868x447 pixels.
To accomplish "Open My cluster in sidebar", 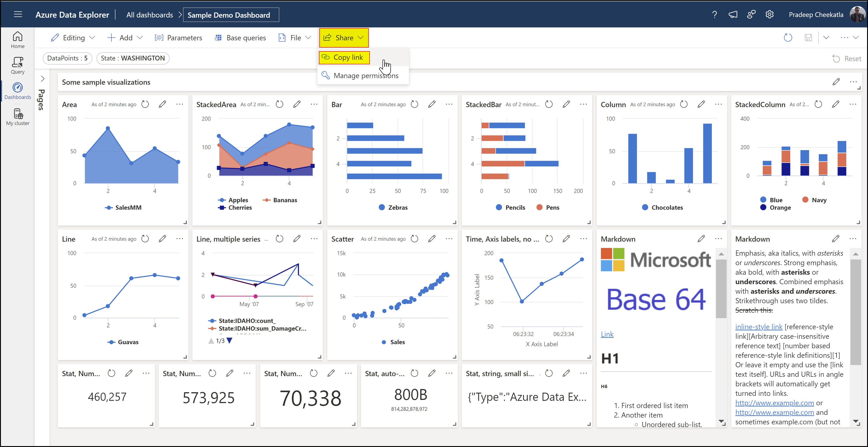I will point(17,117).
